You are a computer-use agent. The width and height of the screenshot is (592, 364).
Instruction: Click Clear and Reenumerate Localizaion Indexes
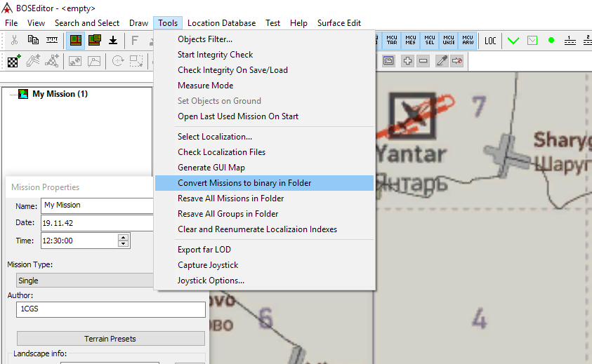pos(264,230)
